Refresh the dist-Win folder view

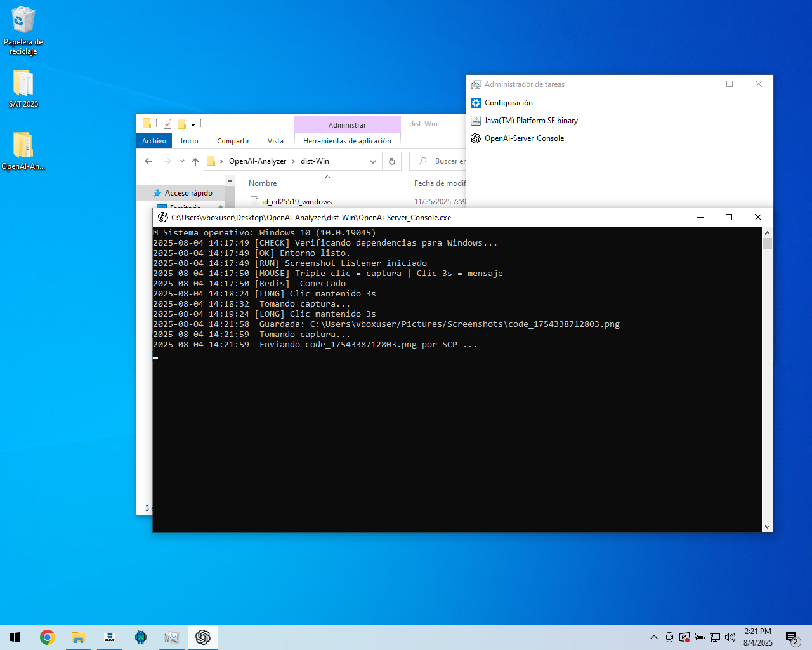pyautogui.click(x=392, y=161)
